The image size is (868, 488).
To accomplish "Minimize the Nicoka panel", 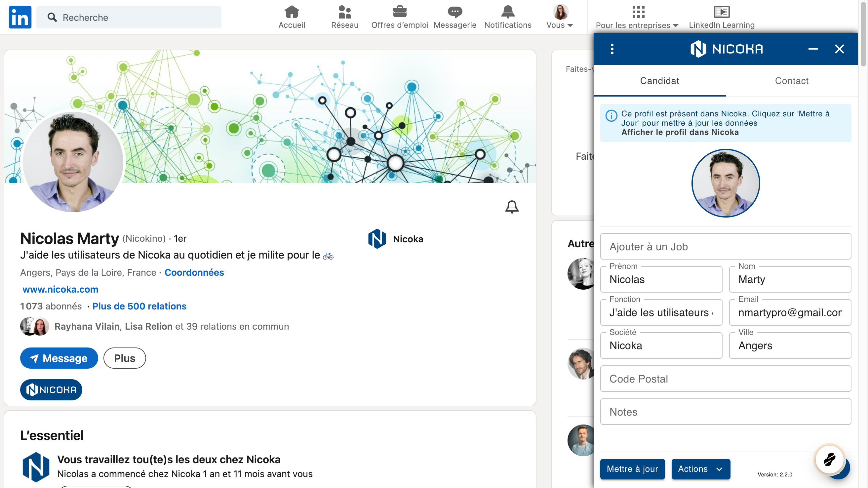I will pyautogui.click(x=813, y=49).
